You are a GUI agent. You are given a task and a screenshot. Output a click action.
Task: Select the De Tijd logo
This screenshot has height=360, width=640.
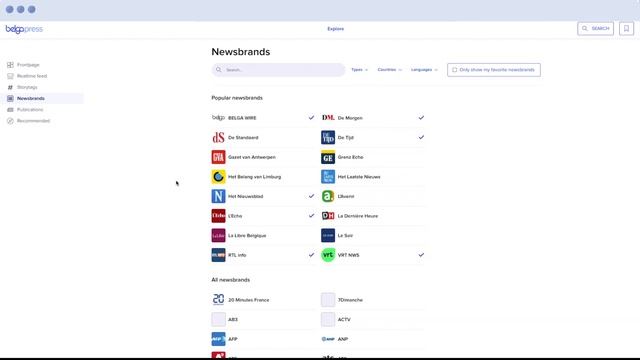pyautogui.click(x=328, y=138)
